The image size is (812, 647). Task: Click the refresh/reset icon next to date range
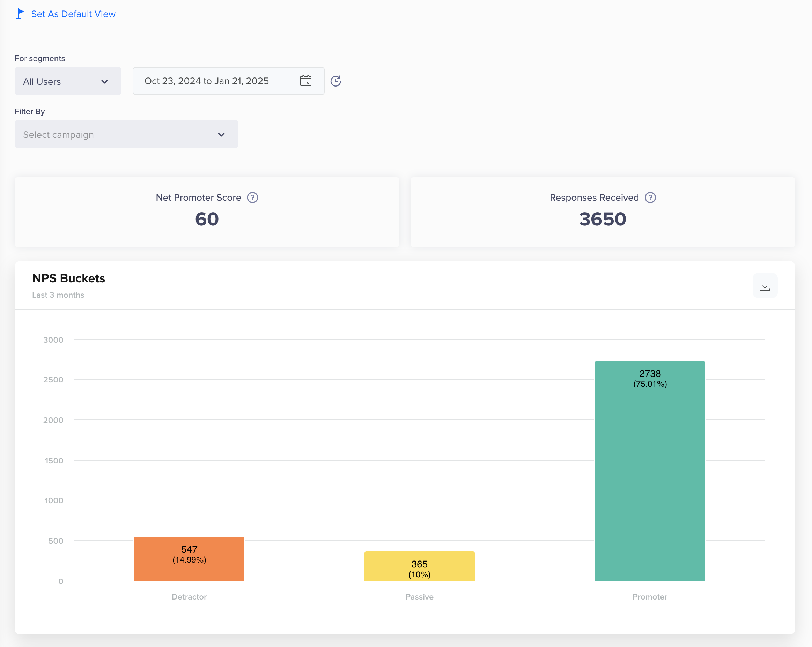point(335,81)
